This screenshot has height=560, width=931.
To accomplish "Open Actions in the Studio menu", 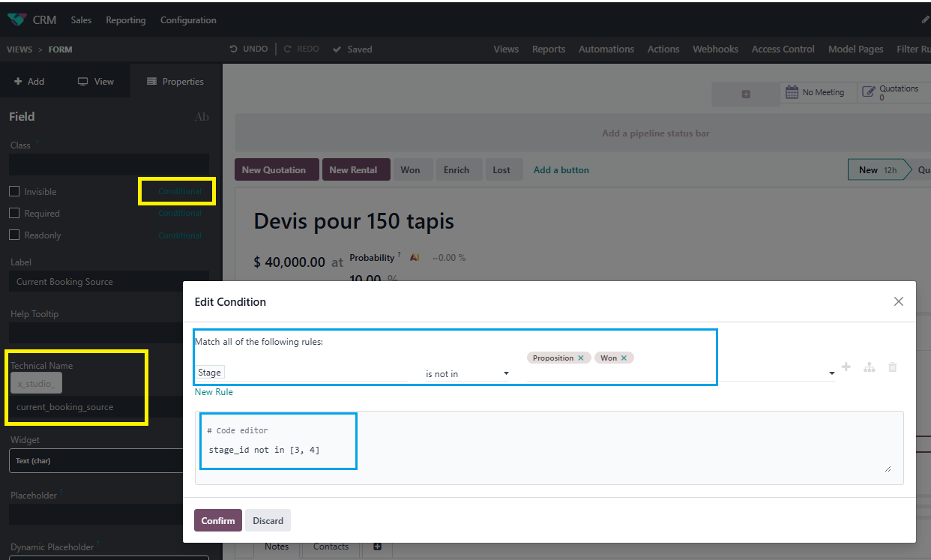I will [x=663, y=49].
